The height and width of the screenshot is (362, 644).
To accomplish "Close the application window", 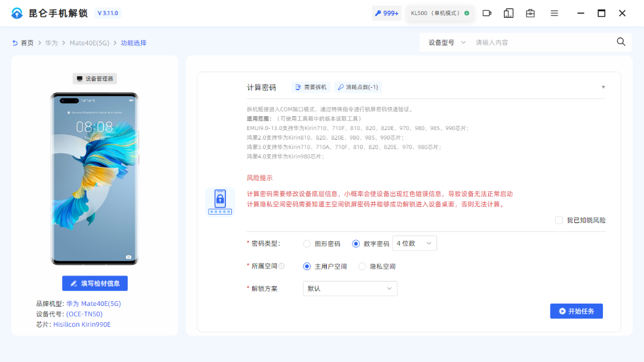I will pyautogui.click(x=622, y=13).
